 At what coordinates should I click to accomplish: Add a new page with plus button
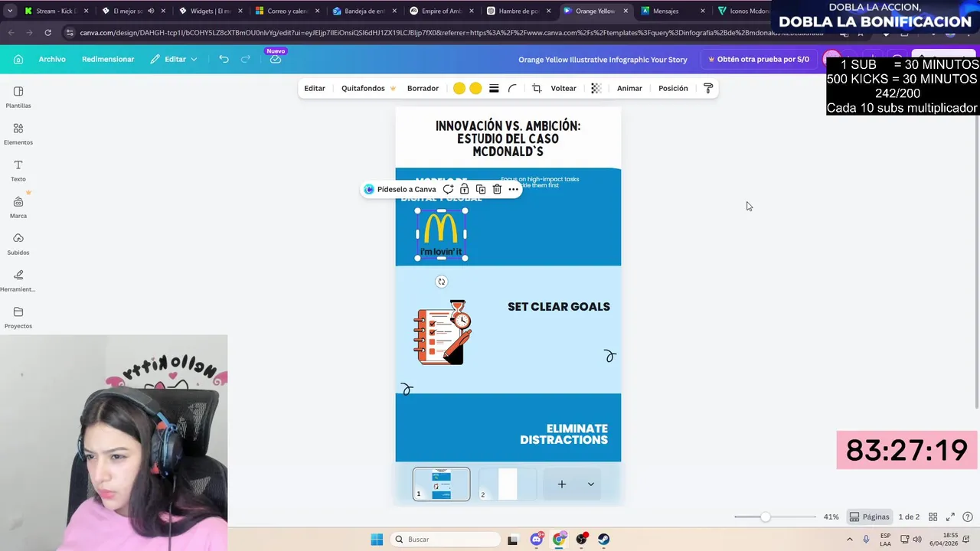561,484
